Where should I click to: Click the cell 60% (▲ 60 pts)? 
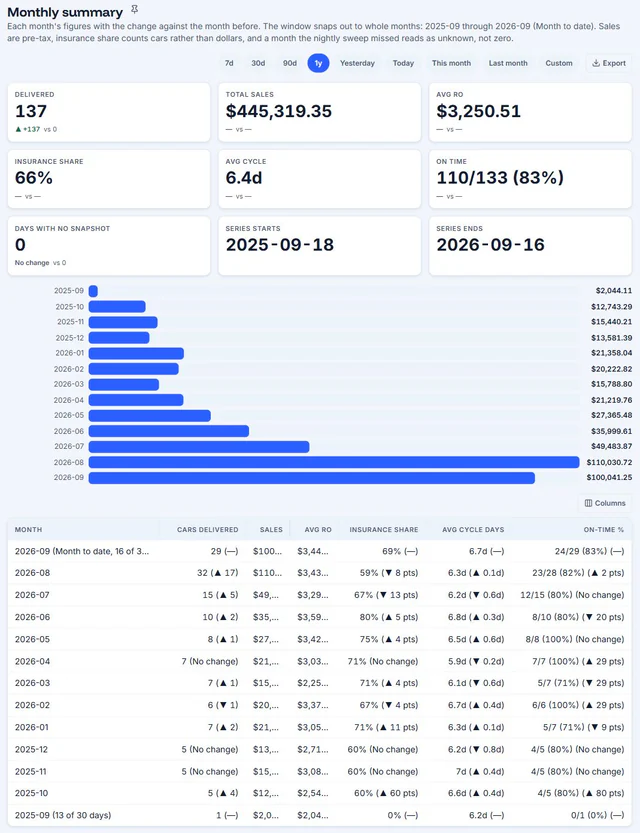click(386, 793)
